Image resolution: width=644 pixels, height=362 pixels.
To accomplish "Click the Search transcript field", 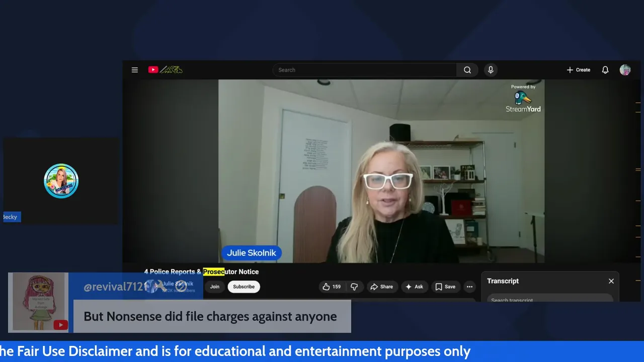I will click(x=550, y=299).
